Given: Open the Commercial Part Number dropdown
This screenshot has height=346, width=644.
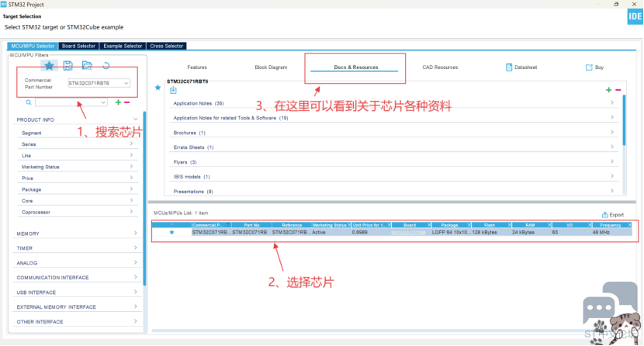Looking at the screenshot, I should coord(126,83).
